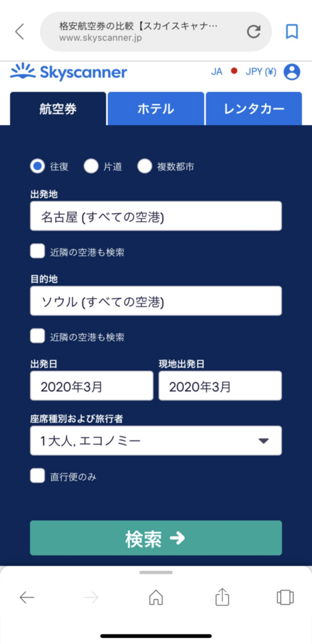Expand the 座席種別および旅行者 dropdown
This screenshot has width=312, height=644.
pos(156,440)
